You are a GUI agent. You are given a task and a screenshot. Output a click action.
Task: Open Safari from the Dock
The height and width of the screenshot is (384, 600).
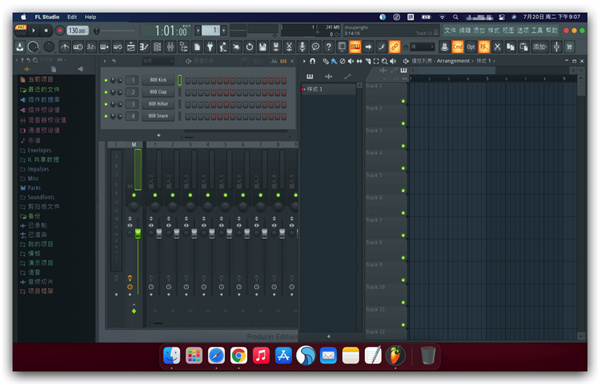pos(216,355)
